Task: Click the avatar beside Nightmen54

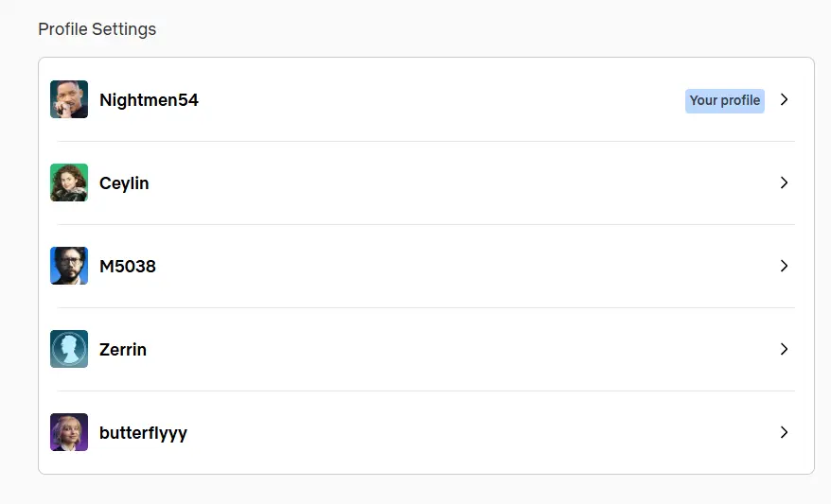Action: (69, 99)
